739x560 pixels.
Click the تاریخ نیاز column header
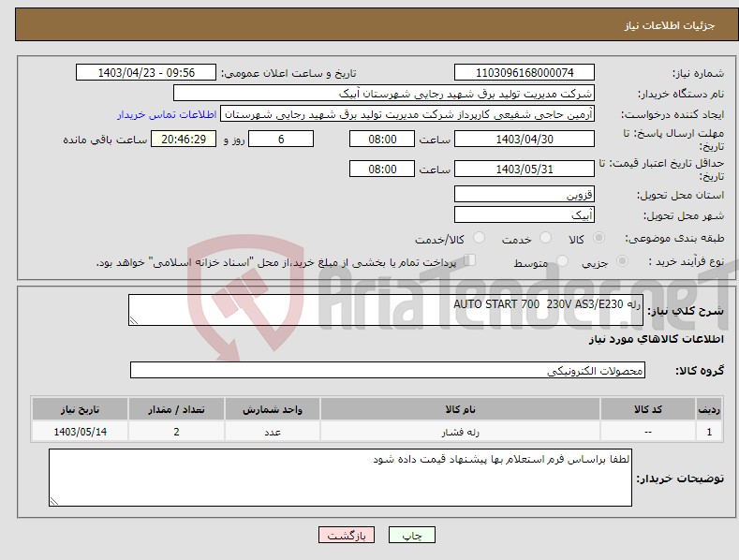81,409
